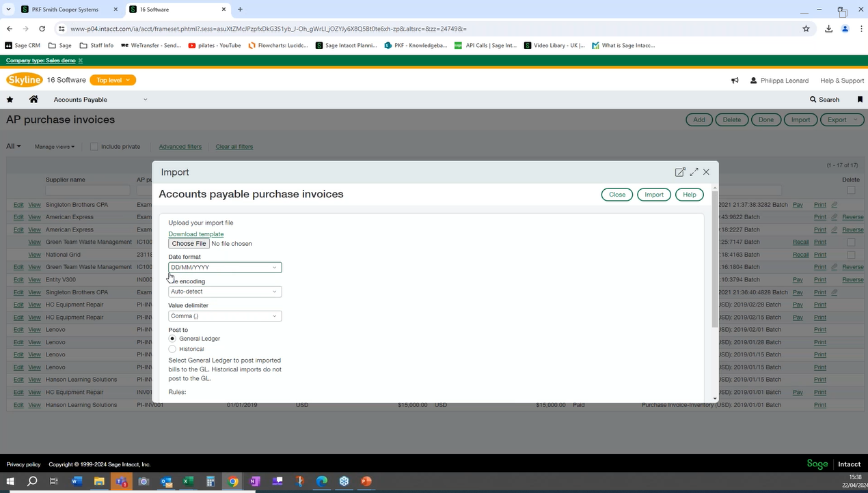Tick delete checkbox for National Grid row
This screenshot has height=493, width=868.
click(851, 255)
